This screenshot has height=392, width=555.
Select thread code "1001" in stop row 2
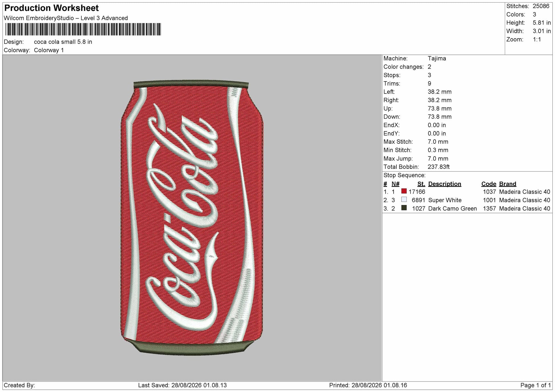pyautogui.click(x=489, y=200)
